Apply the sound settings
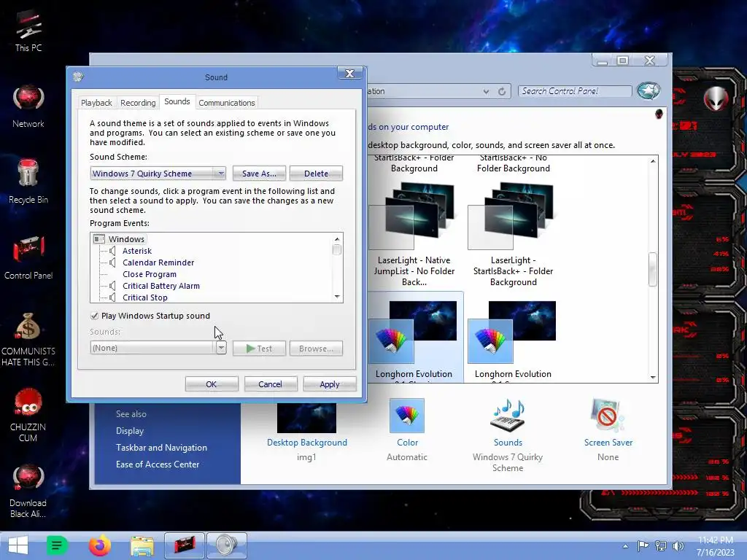747x560 pixels. coord(329,384)
